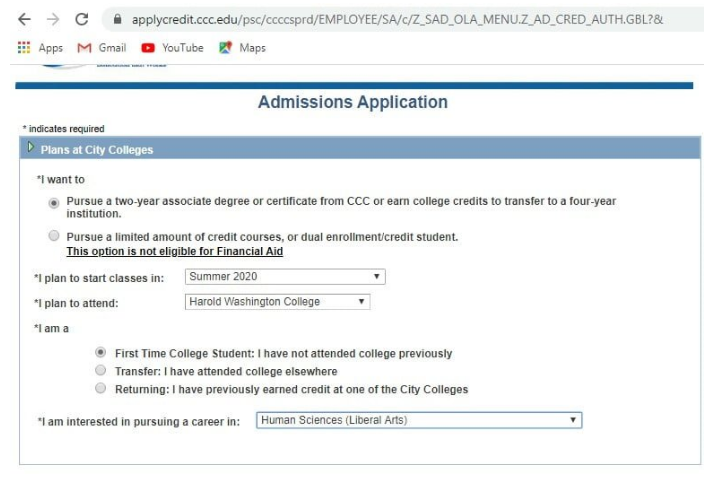
Task: Choose Returning student radio option
Action: tap(99, 389)
